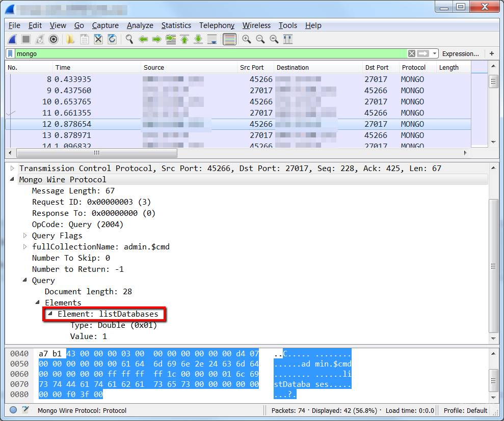Viewport: 504px width, 421px height.
Task: Collapse the Query node
Action: 25,280
